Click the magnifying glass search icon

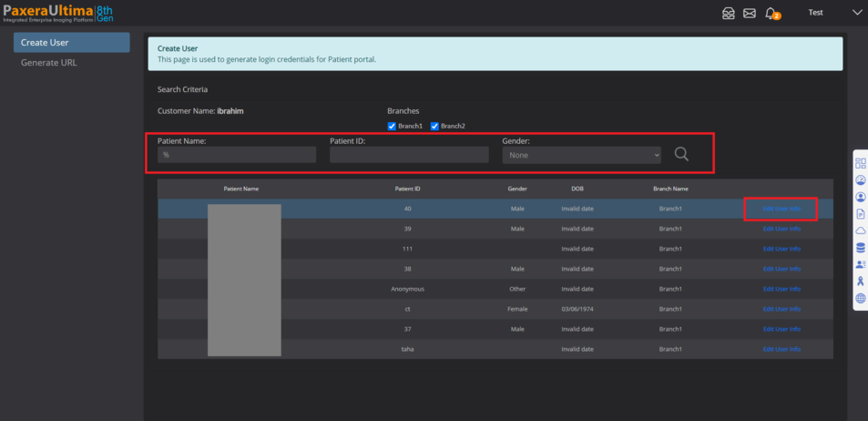coord(680,154)
